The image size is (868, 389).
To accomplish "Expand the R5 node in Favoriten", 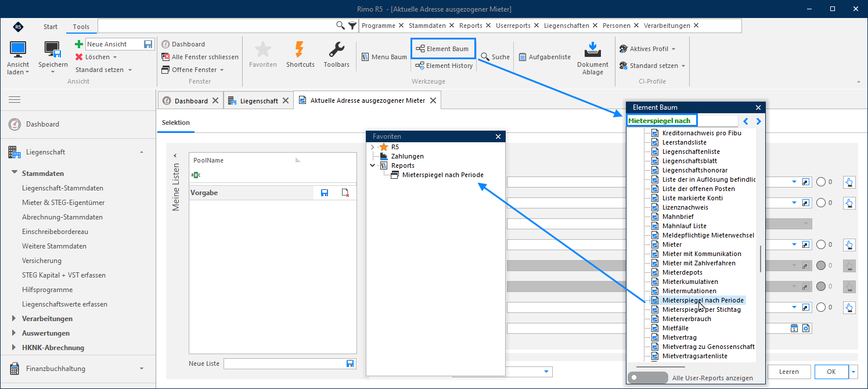I will pos(372,147).
